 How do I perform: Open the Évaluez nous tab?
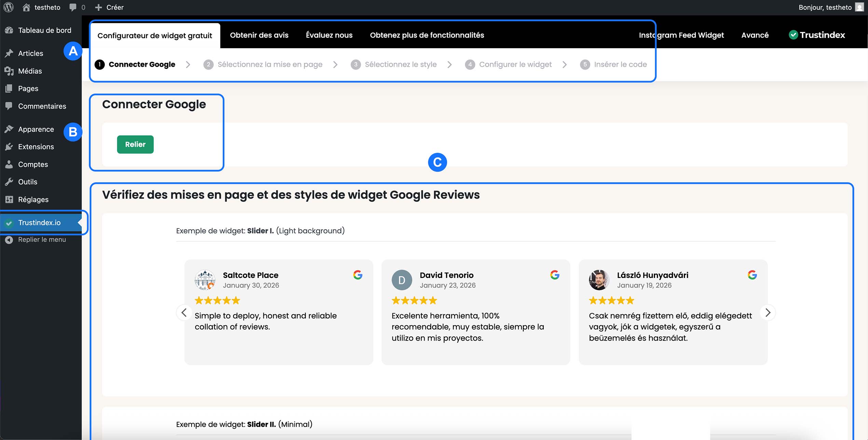(x=329, y=35)
